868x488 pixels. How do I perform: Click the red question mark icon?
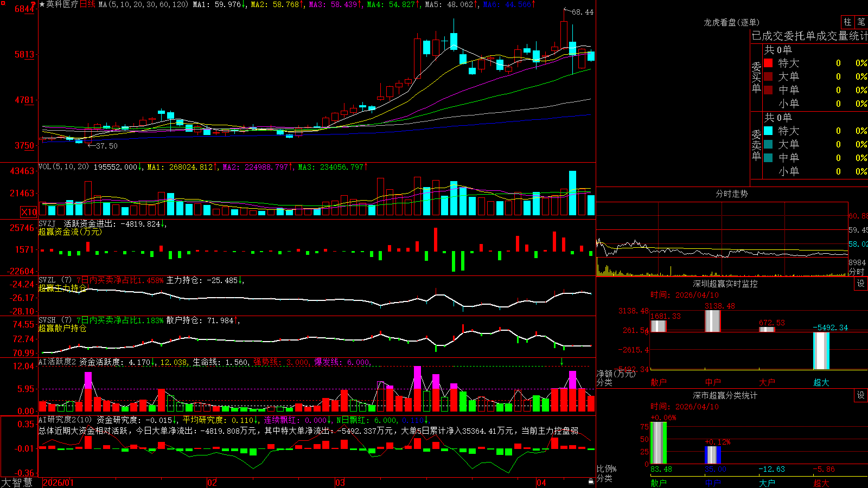[34, 4]
